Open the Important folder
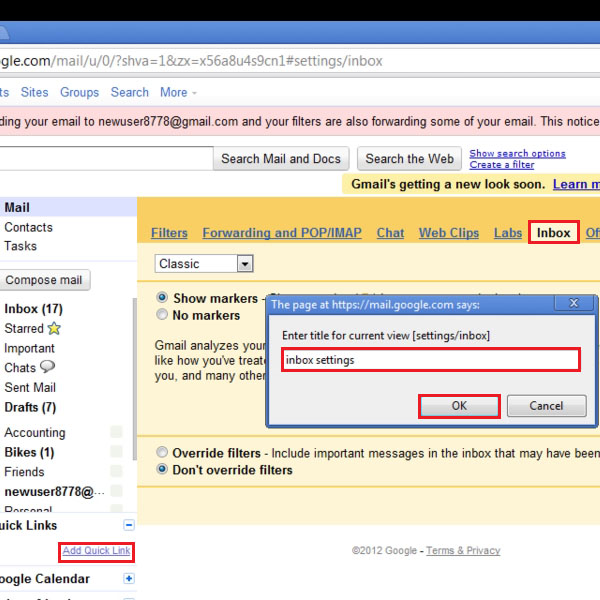 (29, 348)
